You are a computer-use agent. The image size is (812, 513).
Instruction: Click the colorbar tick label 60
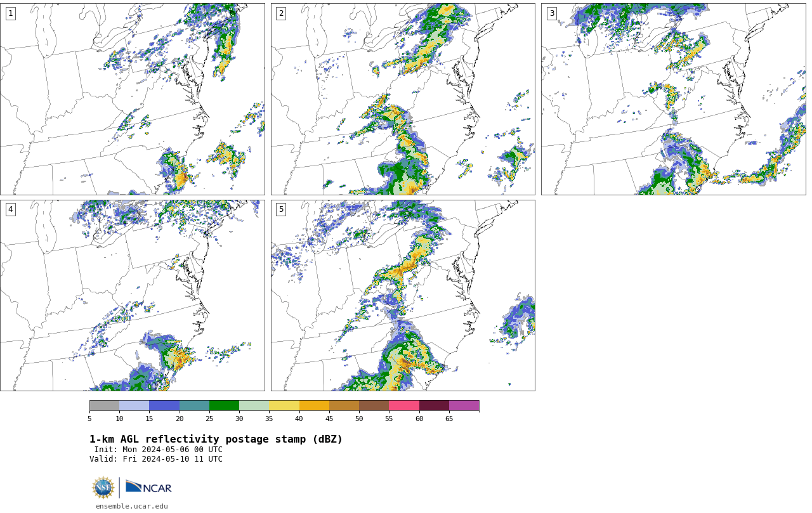click(x=419, y=419)
